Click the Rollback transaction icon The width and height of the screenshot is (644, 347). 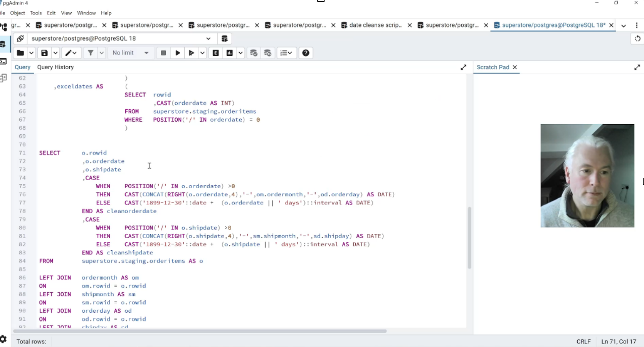(268, 53)
